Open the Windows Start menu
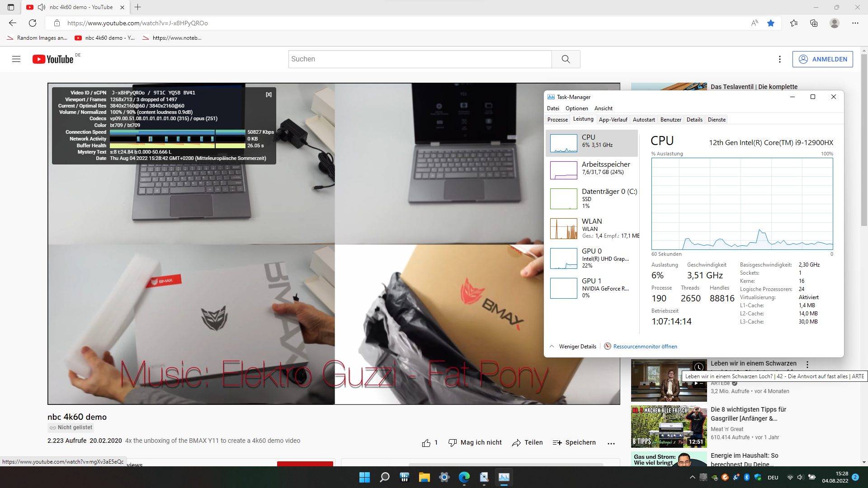This screenshot has height=488, width=868. [364, 477]
